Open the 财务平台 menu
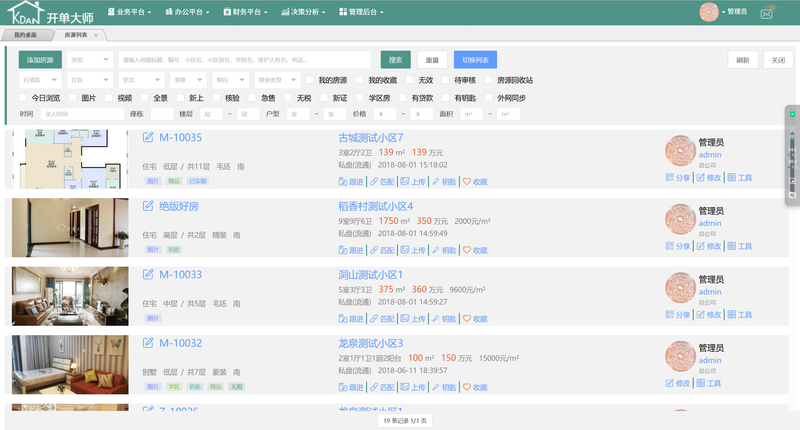800x430 pixels. pyautogui.click(x=245, y=12)
